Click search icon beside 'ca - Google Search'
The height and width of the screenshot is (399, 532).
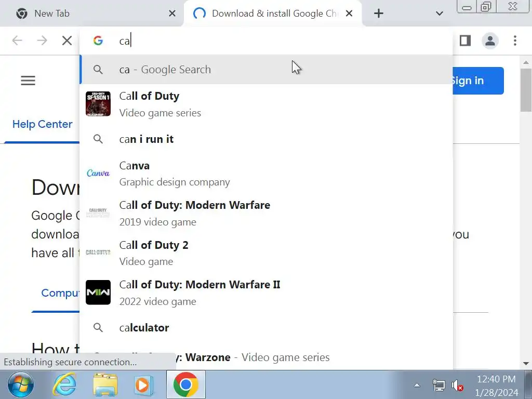(x=98, y=70)
